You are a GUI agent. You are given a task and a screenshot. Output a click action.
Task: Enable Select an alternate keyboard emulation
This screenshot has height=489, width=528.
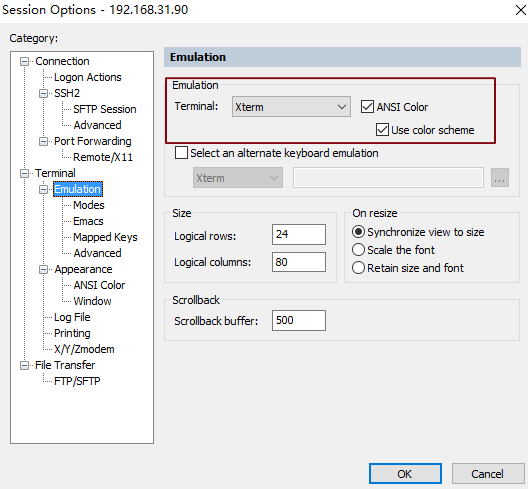182,153
